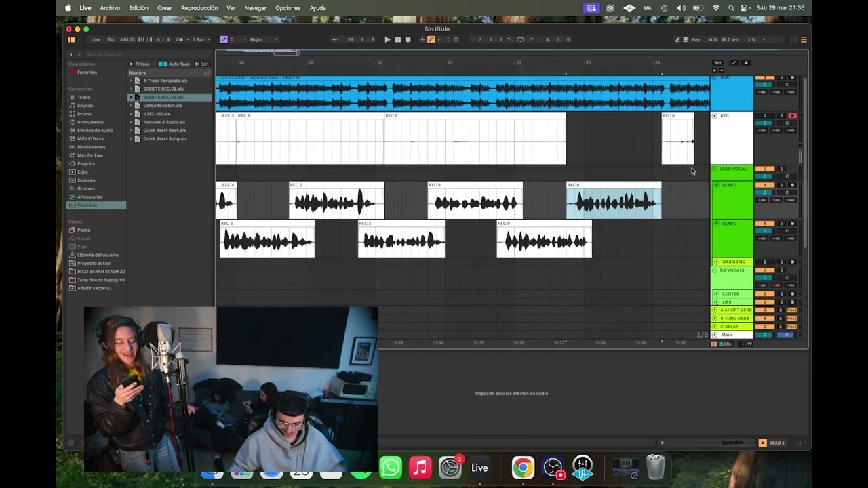Click the Previous Locator arrow
The height and width of the screenshot is (488, 868).
coord(715,70)
